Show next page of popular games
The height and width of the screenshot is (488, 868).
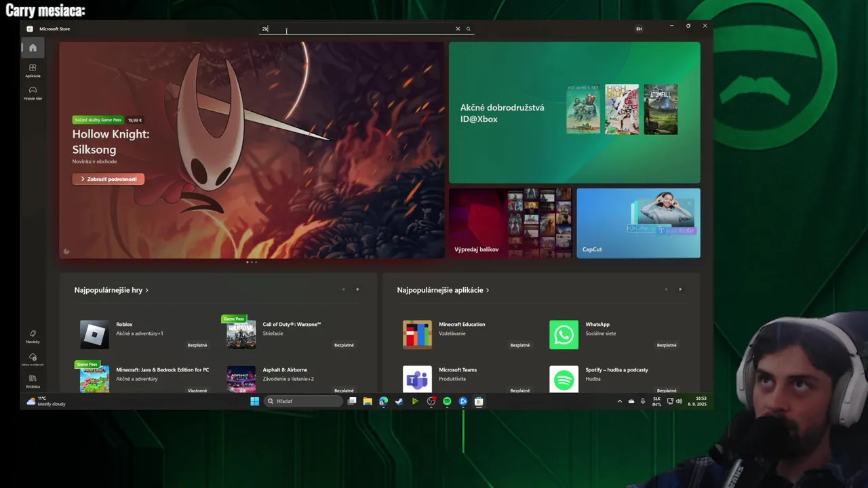tap(357, 289)
